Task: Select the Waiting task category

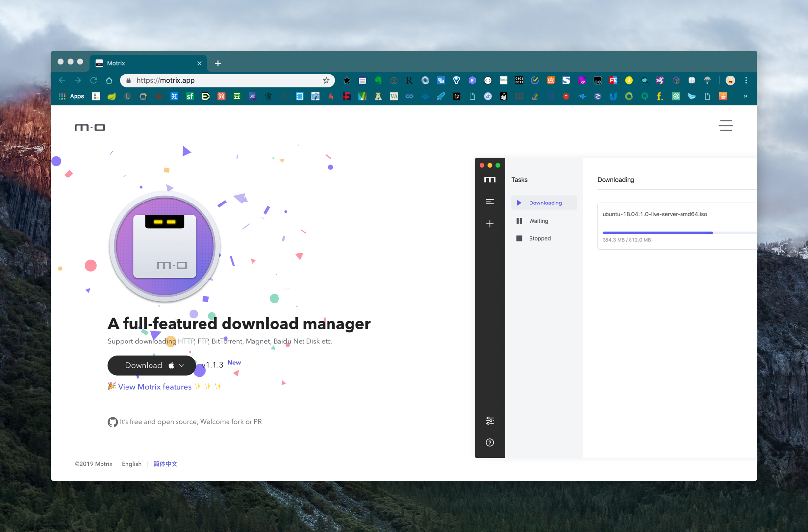Action: [x=538, y=221]
